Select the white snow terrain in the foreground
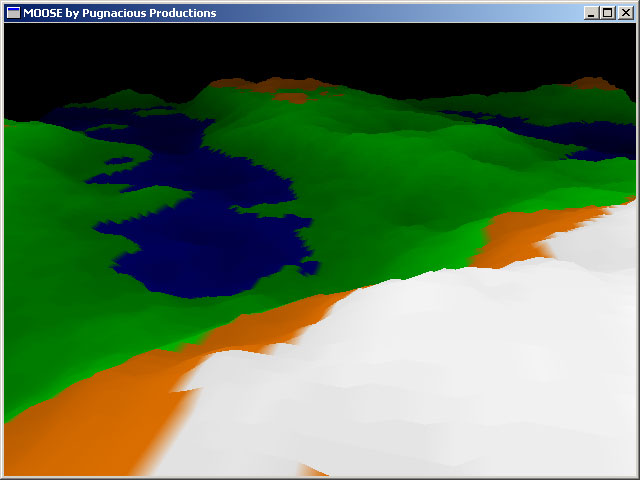Viewport: 640px width, 480px height. point(420,380)
